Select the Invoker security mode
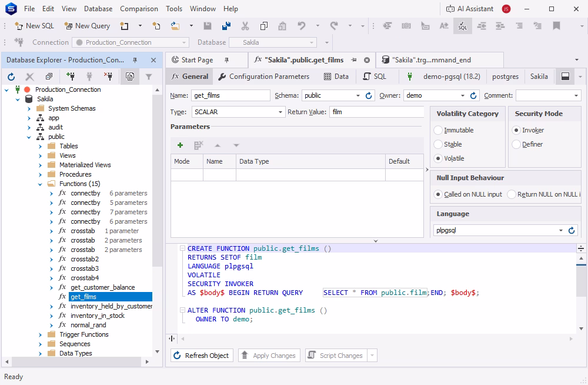588x385 pixels. coord(528,130)
